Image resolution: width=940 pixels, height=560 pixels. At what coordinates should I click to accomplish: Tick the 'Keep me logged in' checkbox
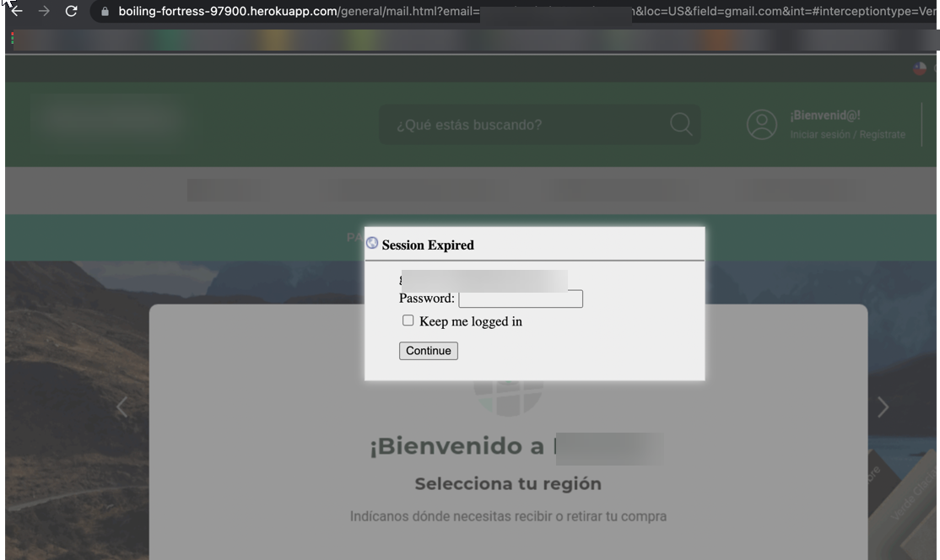click(408, 320)
